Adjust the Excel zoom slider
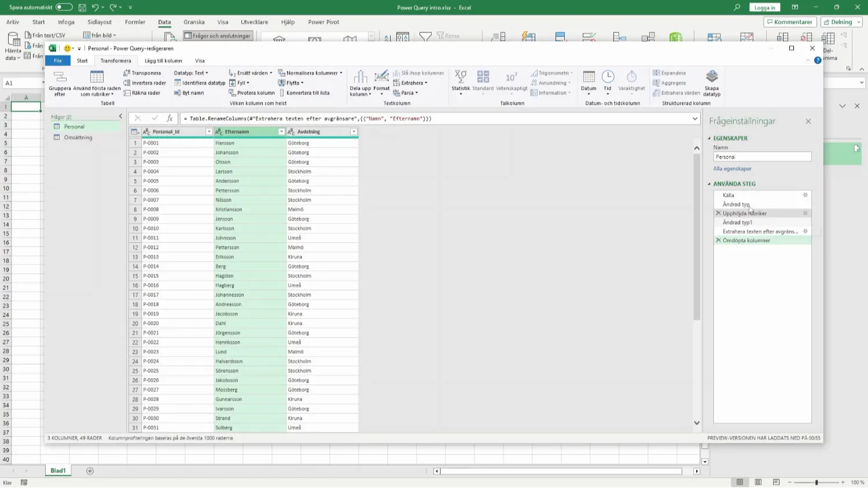868x488 pixels. pos(816,482)
